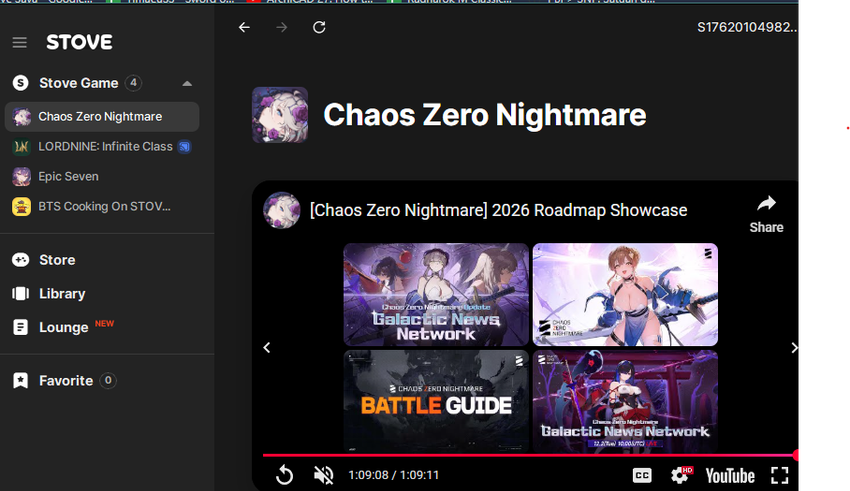Open video quality settings gear
The width and height of the screenshot is (850, 491).
681,475
